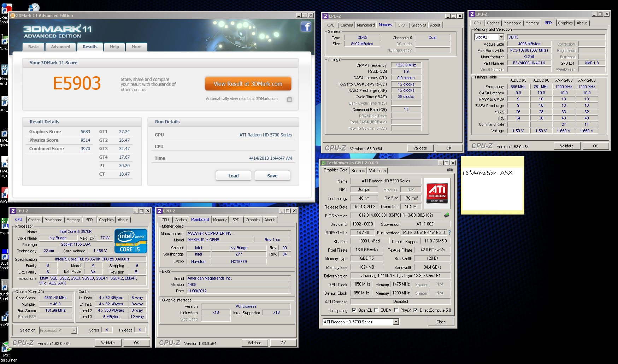Toggle the DirectCompute 5.0 checkbox
The image size is (618, 364).
[416, 310]
